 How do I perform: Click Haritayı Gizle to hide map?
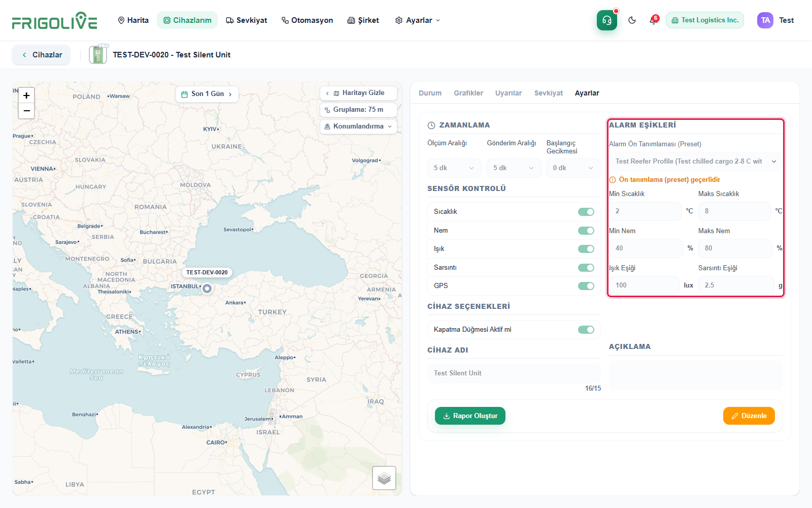[359, 93]
